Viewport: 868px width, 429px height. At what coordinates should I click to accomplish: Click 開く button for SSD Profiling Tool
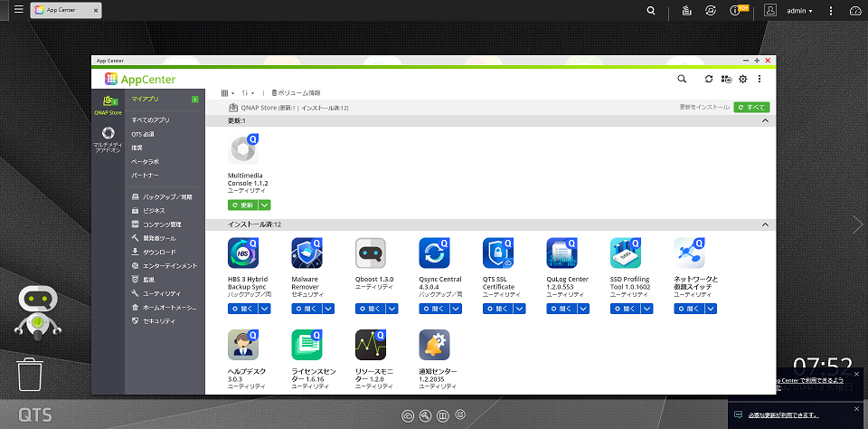click(626, 309)
